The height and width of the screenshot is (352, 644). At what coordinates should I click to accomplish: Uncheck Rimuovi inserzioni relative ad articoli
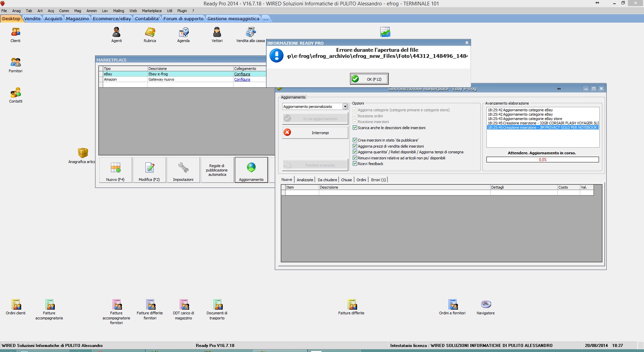(355, 158)
